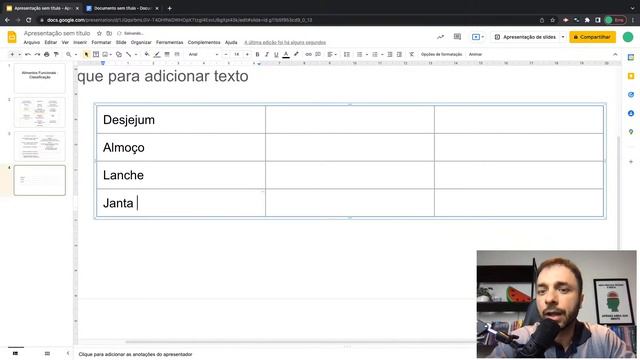Select the first slide thumbnail

click(40, 78)
